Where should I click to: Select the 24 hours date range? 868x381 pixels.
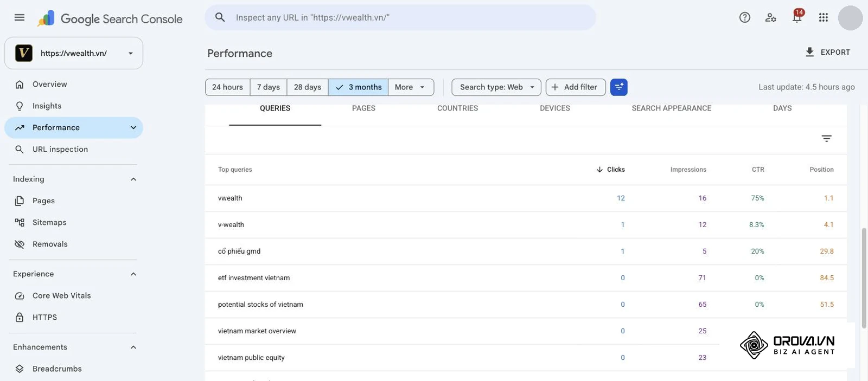227,87
